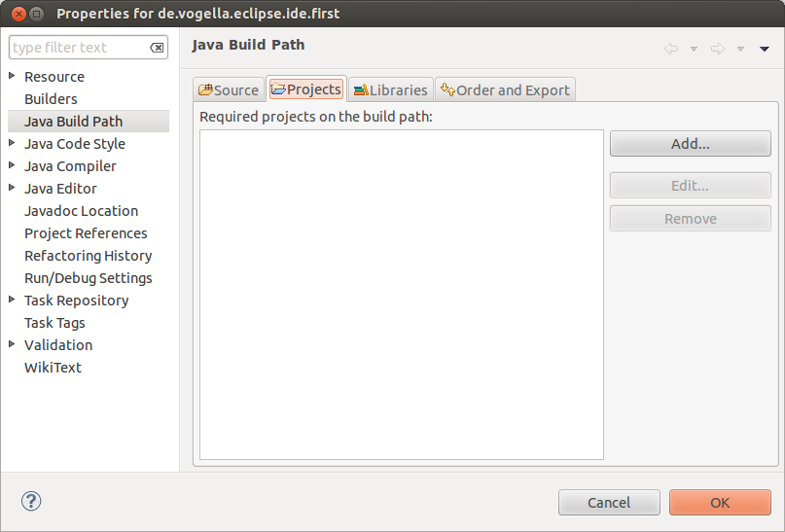
Task: Select Task Repository entry
Action: point(77,301)
